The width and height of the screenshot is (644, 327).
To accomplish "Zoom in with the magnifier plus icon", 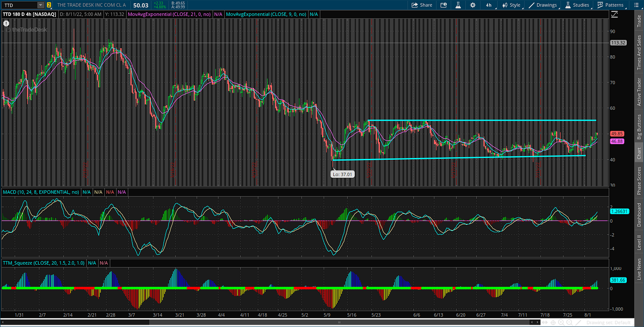I will click(x=561, y=323).
